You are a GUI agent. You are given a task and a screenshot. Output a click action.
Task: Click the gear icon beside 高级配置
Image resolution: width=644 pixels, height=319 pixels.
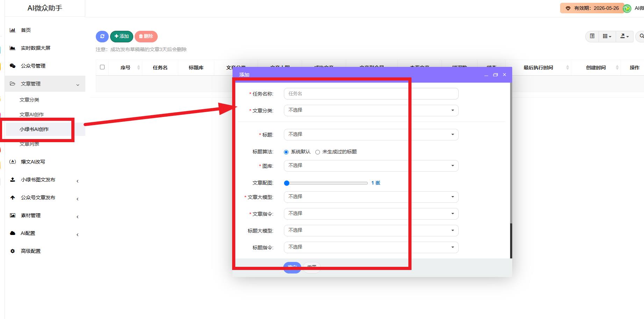click(x=13, y=251)
